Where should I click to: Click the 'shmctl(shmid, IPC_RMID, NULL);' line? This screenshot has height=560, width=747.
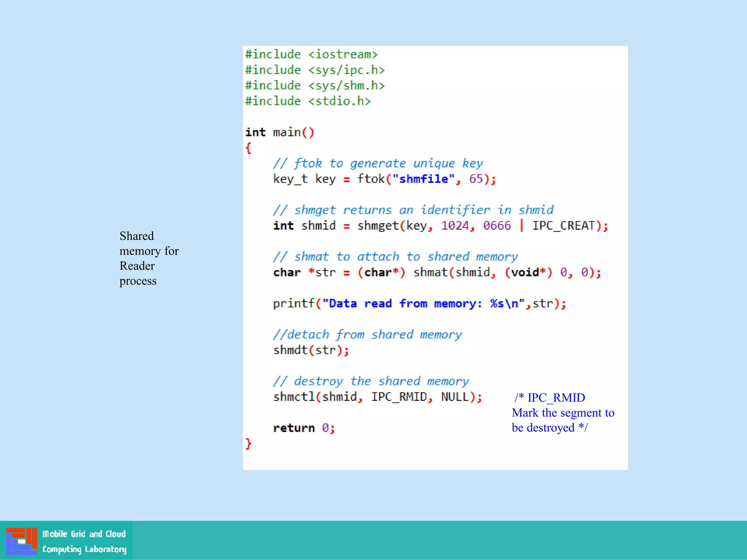pyautogui.click(x=378, y=397)
